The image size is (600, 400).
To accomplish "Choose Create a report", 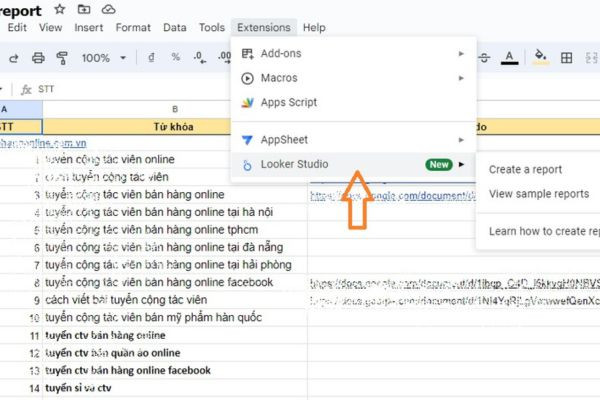I will coord(525,169).
